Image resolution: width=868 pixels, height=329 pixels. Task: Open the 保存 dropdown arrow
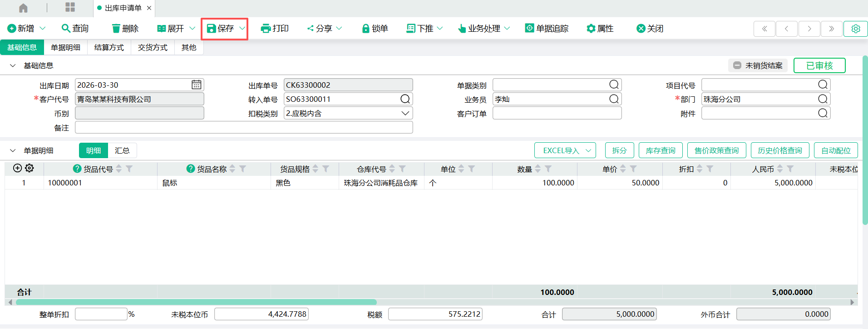point(242,29)
